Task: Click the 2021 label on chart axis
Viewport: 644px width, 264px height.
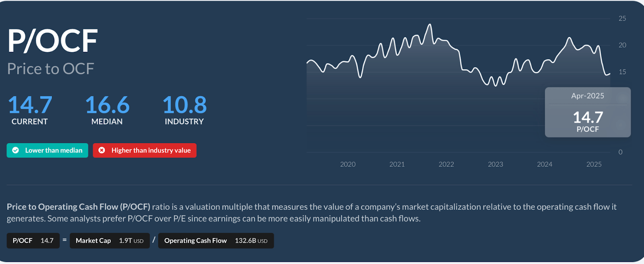Action: tap(397, 164)
